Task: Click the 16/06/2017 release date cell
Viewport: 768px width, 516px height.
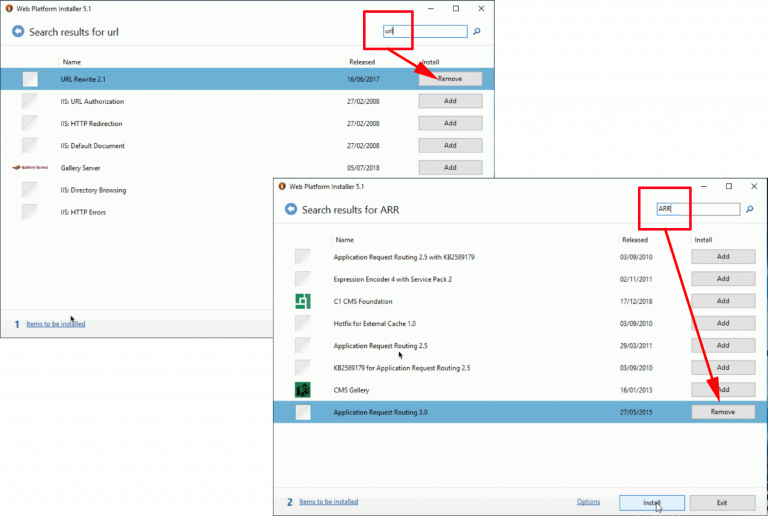Action: click(x=363, y=79)
